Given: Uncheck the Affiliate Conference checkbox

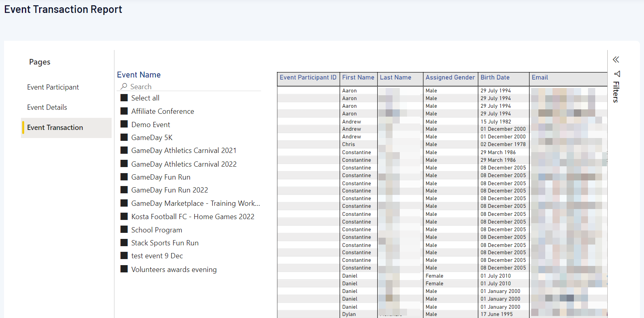Looking at the screenshot, I should 124,111.
